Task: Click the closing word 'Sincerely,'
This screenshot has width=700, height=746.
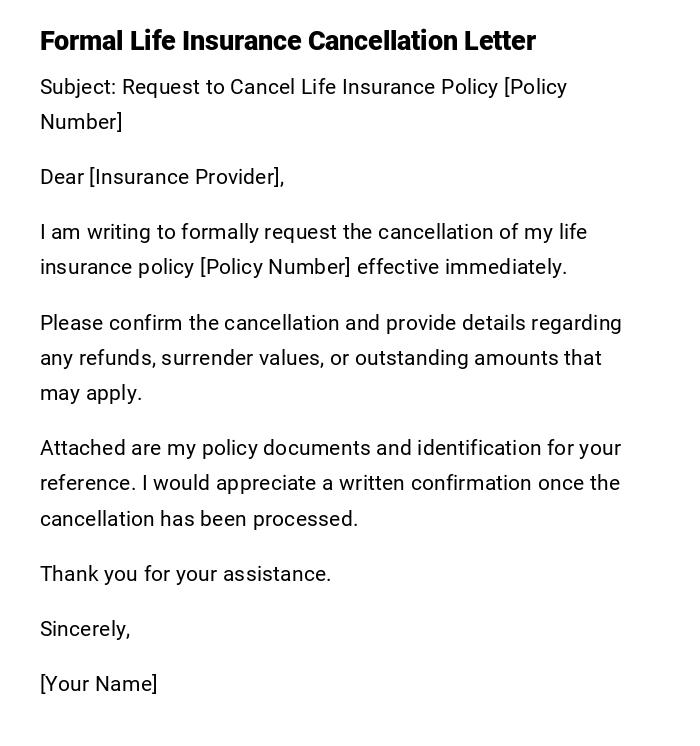Action: (x=85, y=629)
